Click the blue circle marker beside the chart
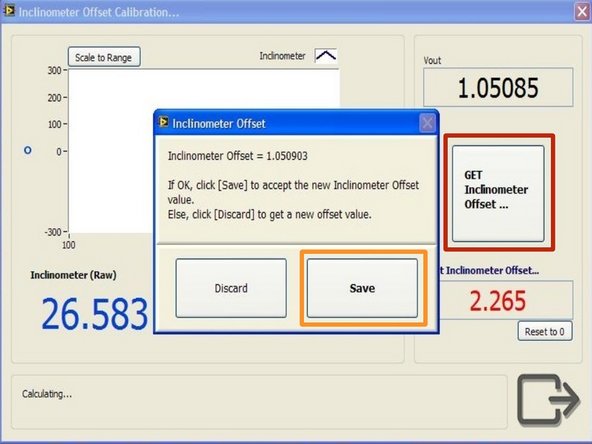 point(28,150)
